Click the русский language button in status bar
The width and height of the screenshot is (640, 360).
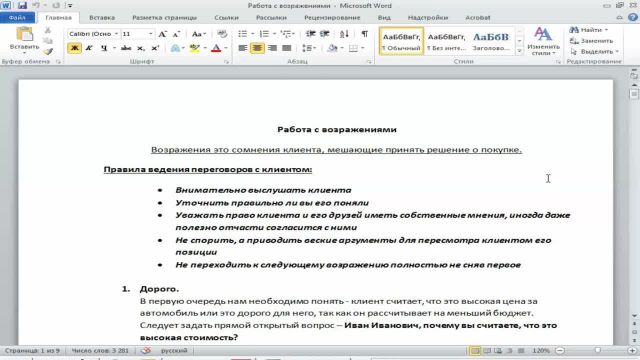[x=174, y=351]
